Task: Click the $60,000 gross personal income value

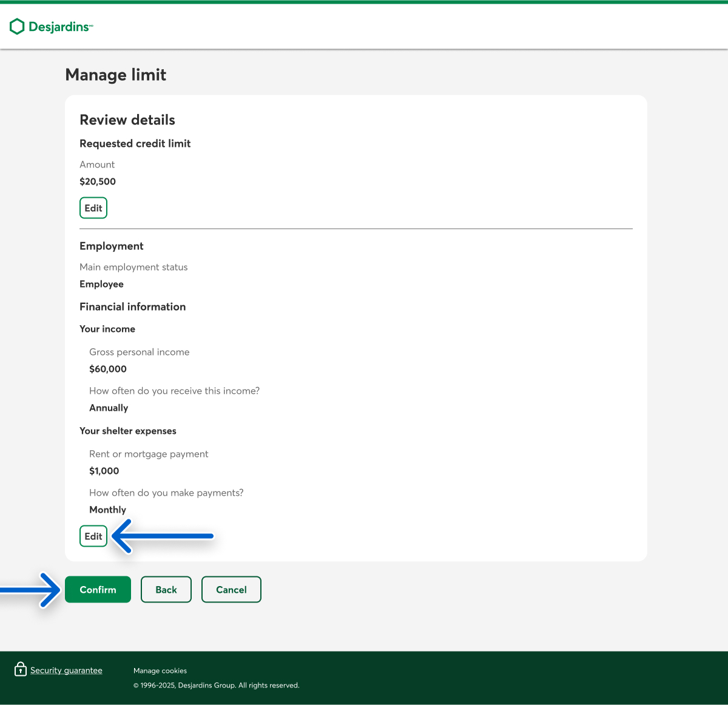Action: click(108, 369)
